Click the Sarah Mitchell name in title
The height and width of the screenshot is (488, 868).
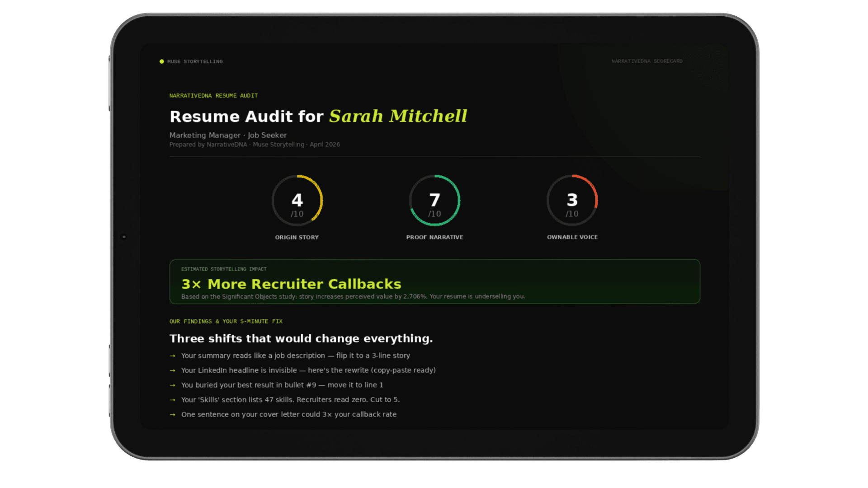point(398,116)
